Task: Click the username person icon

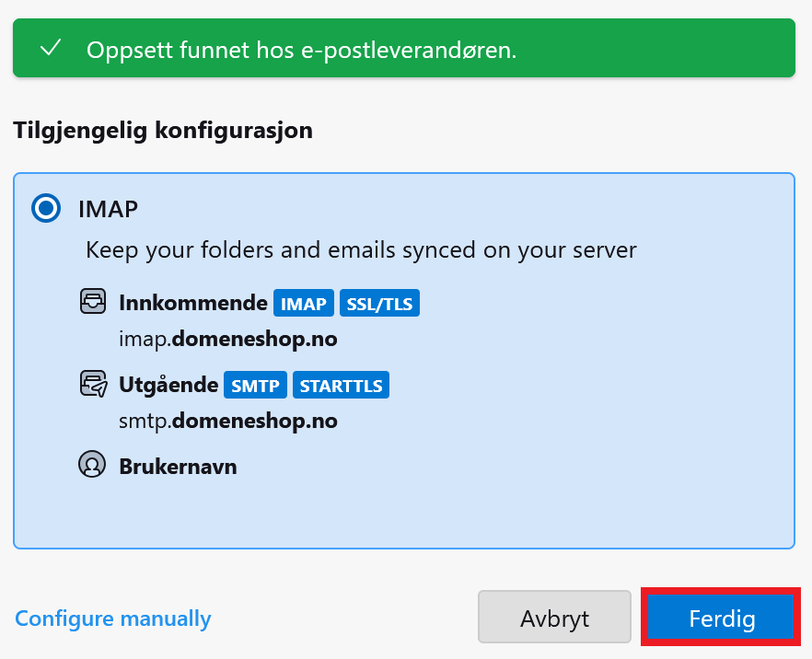Action: tap(92, 466)
